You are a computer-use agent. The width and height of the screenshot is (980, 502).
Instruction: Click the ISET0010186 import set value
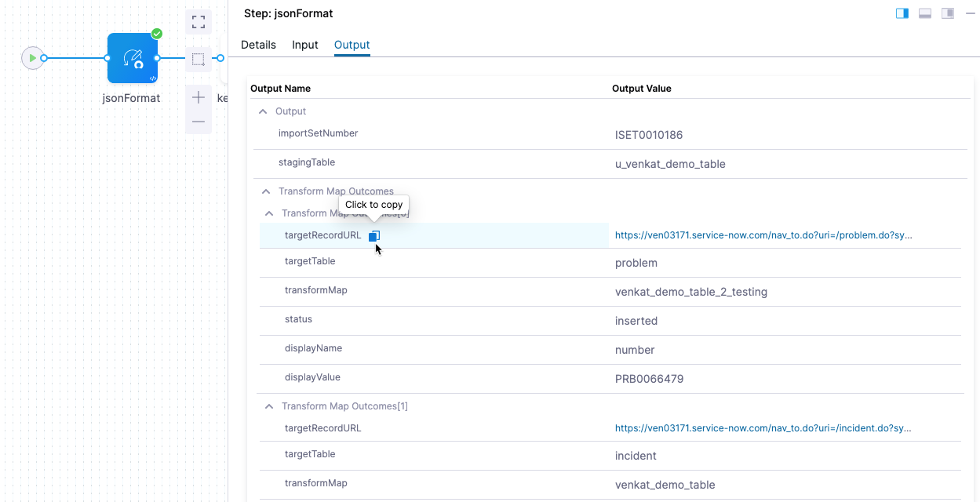(x=649, y=135)
